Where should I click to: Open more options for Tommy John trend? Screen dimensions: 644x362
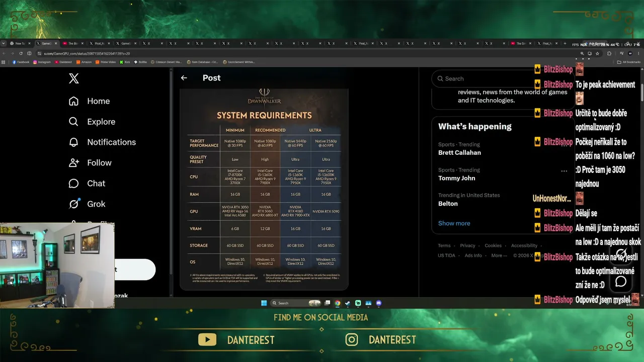pos(564,171)
